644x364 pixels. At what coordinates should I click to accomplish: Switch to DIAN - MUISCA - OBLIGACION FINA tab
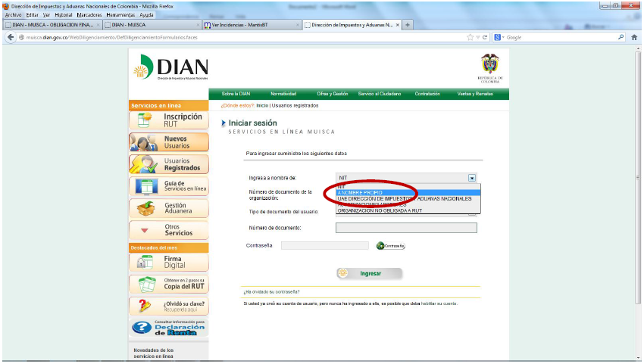(x=52, y=25)
